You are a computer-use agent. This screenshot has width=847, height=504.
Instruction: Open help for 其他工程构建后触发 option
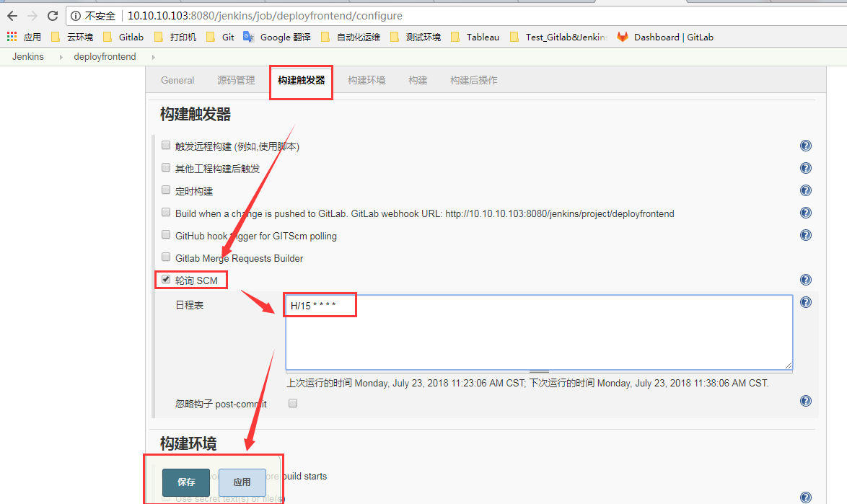tap(805, 168)
